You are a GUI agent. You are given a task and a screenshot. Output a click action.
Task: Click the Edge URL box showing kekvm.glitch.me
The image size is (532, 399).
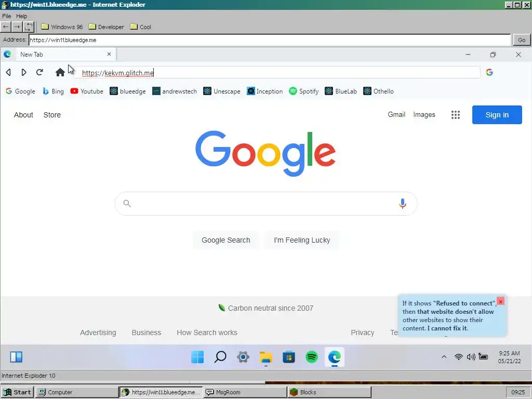click(277, 73)
